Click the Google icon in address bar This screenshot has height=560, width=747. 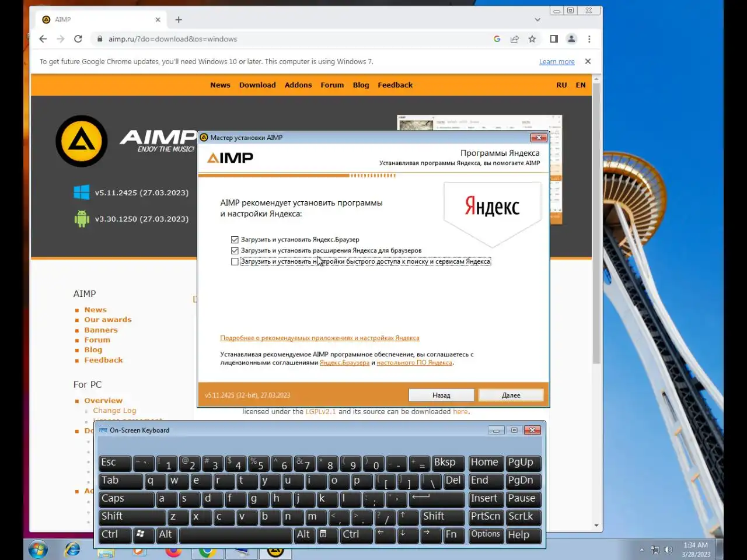point(497,39)
